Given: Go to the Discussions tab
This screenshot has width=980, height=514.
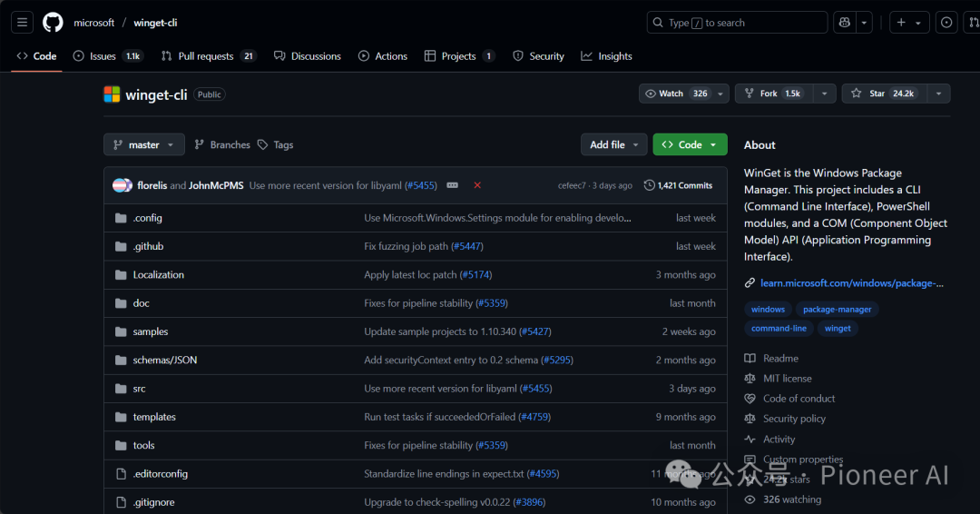Looking at the screenshot, I should (x=308, y=56).
